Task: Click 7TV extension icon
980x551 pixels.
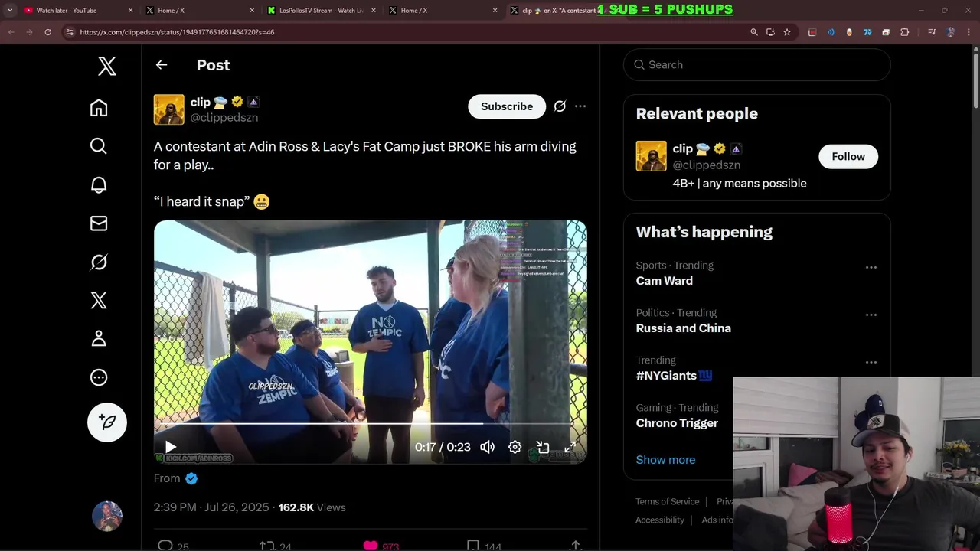Action: tap(867, 32)
